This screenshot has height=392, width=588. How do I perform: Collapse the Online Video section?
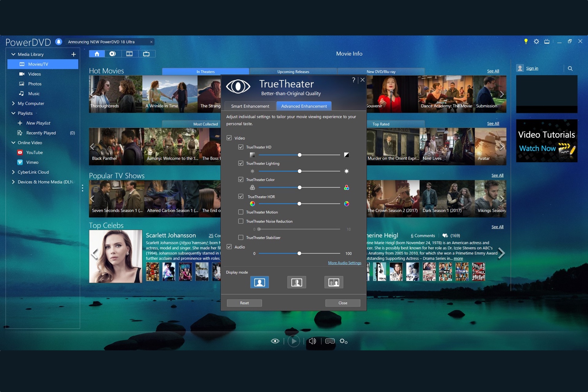point(13,143)
